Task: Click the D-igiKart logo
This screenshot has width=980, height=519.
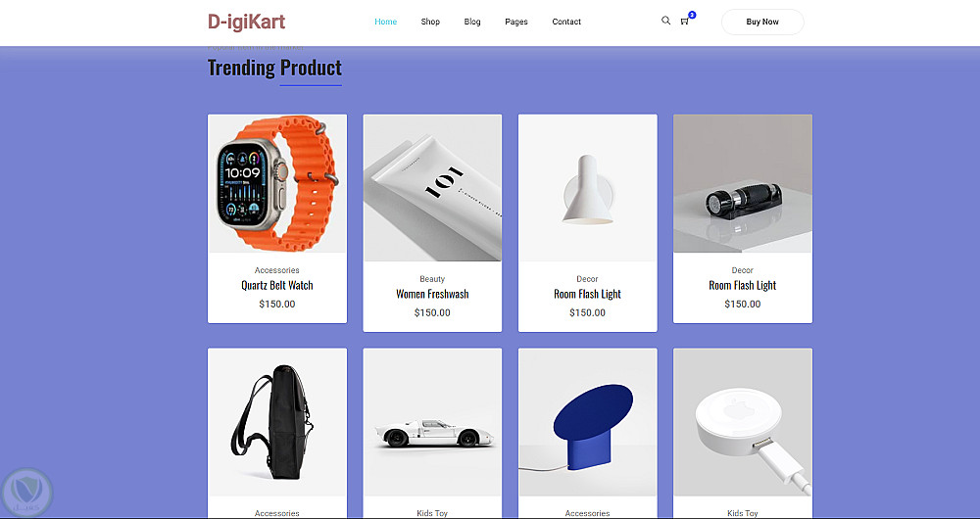Action: 246,22
